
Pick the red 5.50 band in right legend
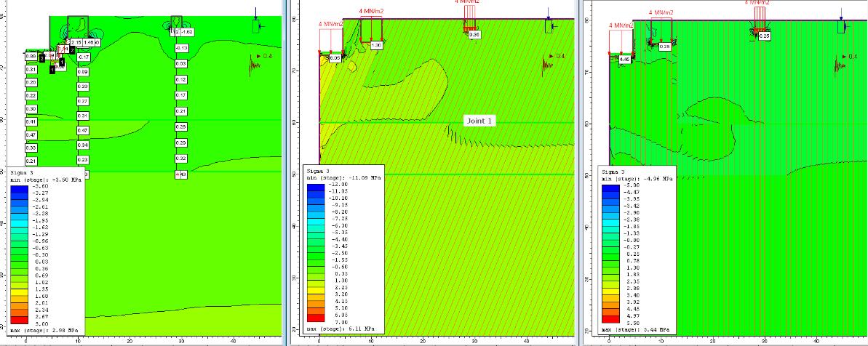coord(610,321)
